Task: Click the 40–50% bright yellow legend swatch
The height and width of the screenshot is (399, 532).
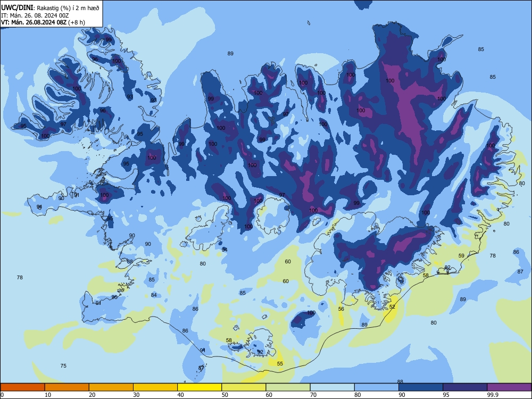Action: click(199, 387)
